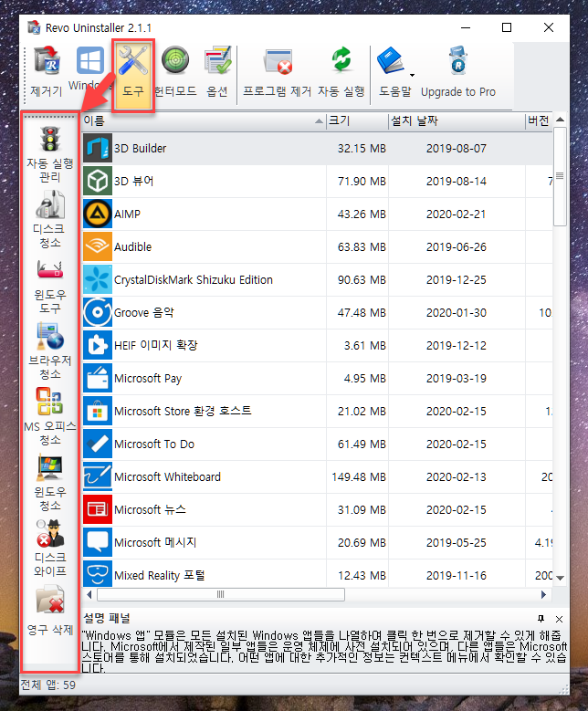Close the 설명 패널 description panel
This screenshot has height=711, width=588.
560,619
